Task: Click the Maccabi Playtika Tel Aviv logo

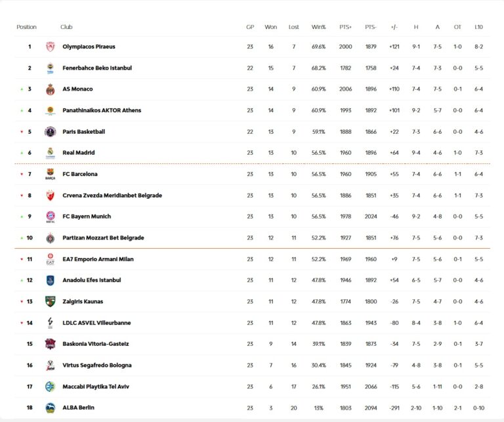Action: coord(51,387)
